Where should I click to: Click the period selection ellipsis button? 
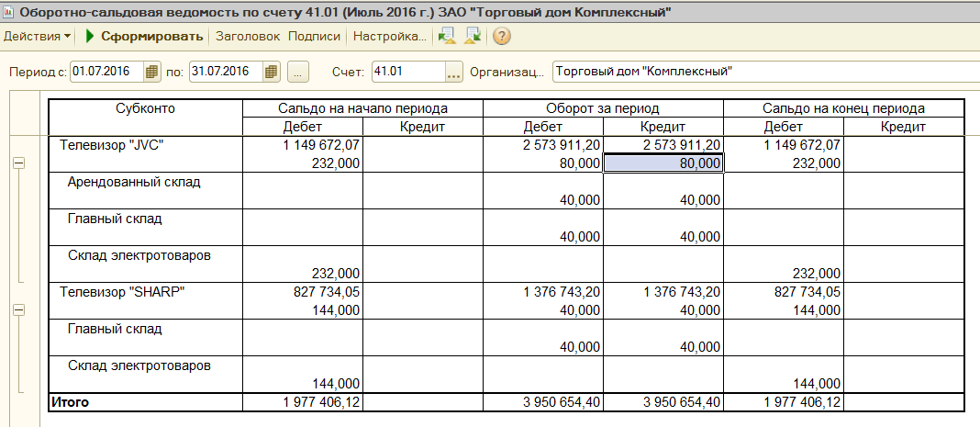pos(298,72)
